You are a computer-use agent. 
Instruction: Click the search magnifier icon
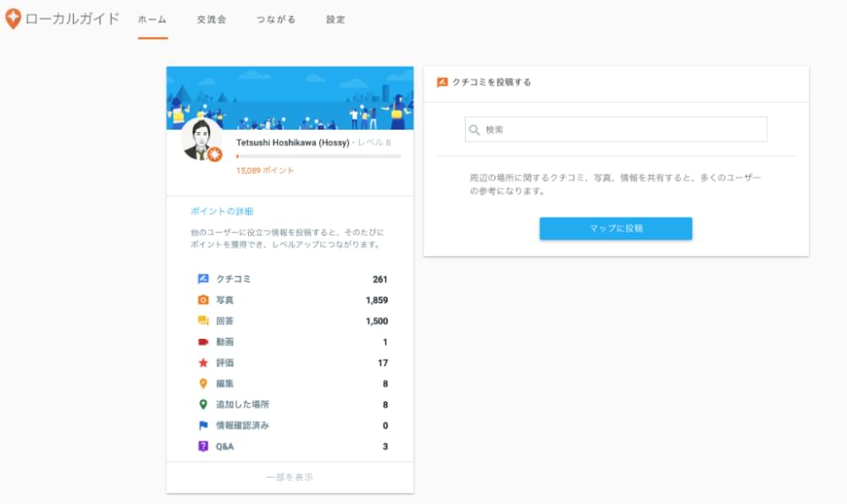(x=475, y=130)
